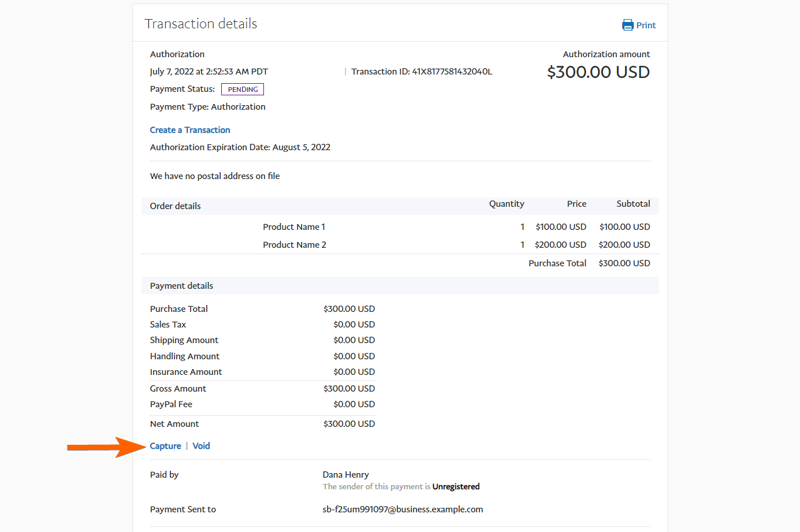Click the Net Amount value
Viewport: 800px width, 532px height.
(349, 424)
